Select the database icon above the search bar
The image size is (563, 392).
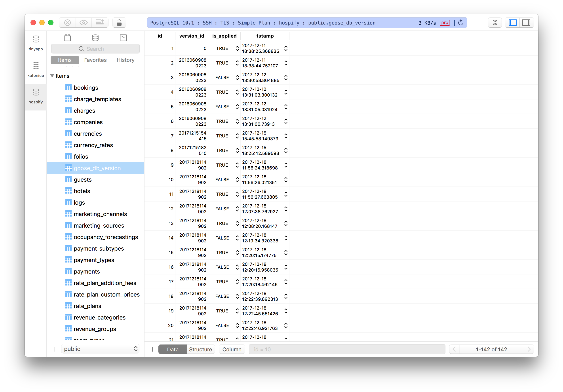[x=95, y=38]
